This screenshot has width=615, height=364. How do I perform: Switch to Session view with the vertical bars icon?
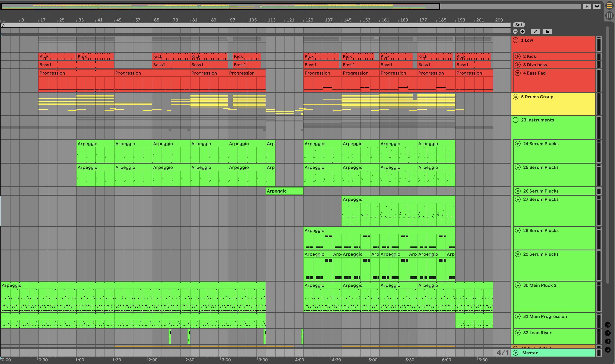(x=609, y=16)
